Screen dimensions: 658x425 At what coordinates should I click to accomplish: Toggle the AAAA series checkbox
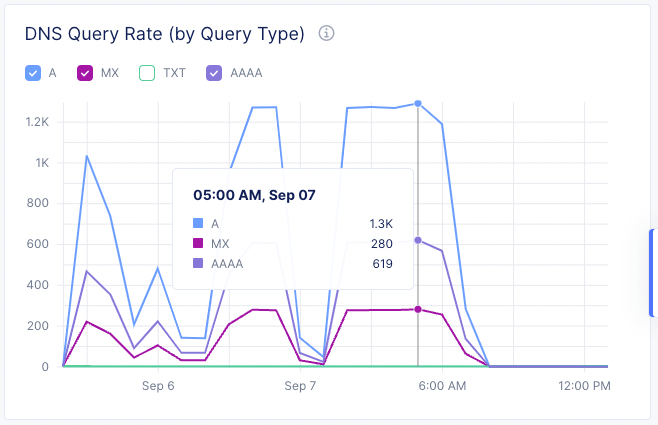[214, 73]
